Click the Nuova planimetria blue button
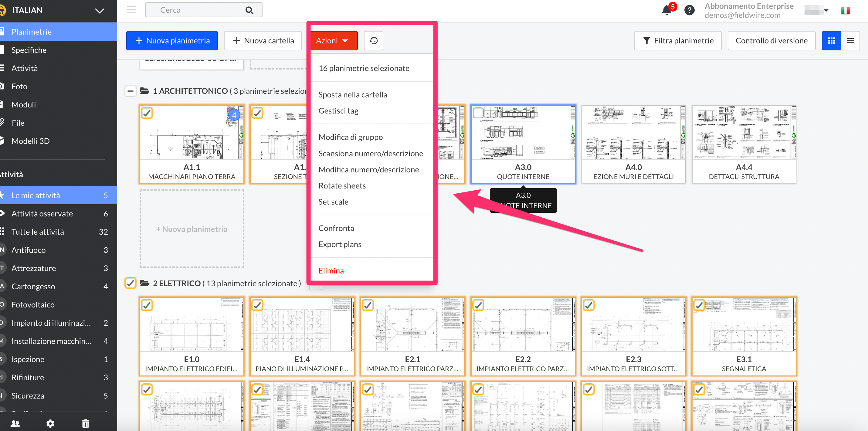Image resolution: width=868 pixels, height=431 pixels. [x=172, y=41]
